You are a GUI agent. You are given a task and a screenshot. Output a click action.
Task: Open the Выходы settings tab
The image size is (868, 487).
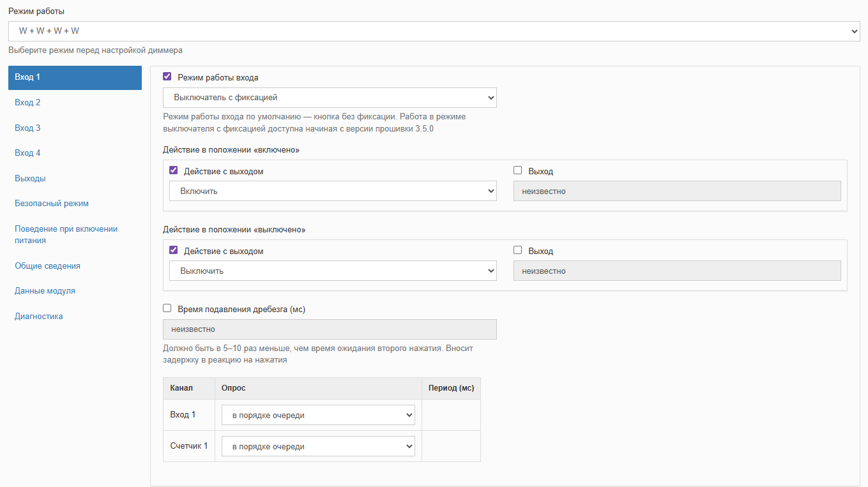tap(30, 179)
